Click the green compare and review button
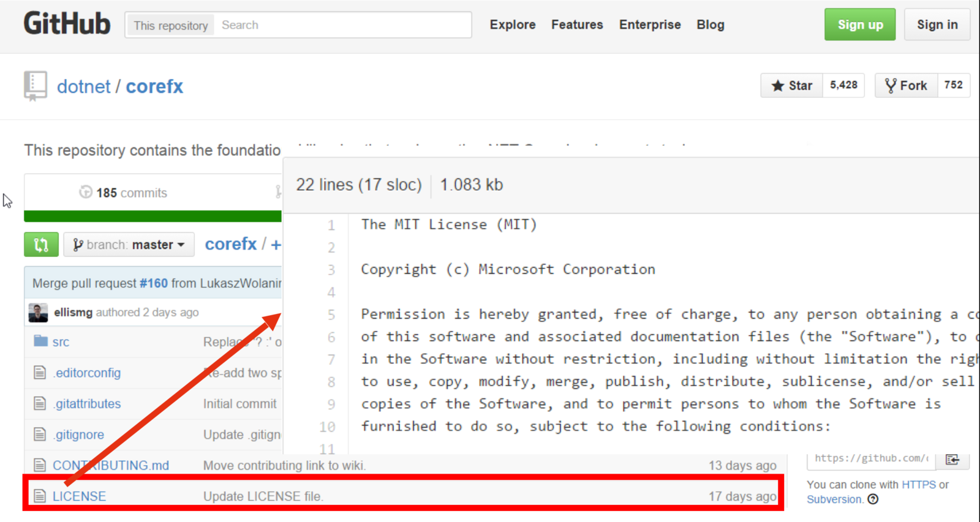This screenshot has width=980, height=522. pos(41,245)
